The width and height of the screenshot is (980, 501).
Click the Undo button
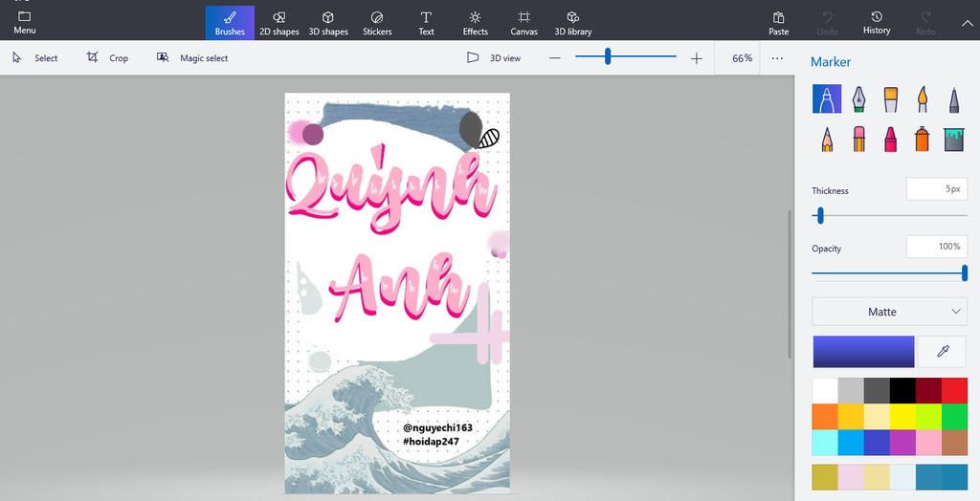(828, 23)
